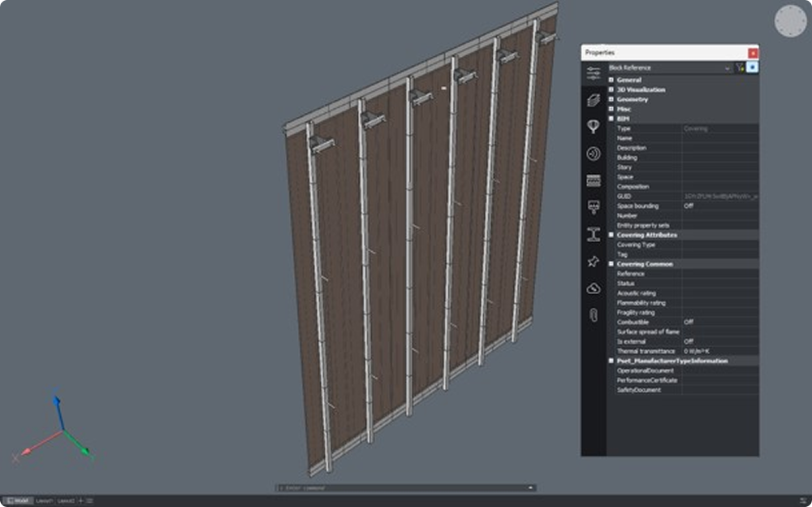This screenshot has height=507, width=812.
Task: Open the Attachments paperclip icon
Action: click(594, 314)
